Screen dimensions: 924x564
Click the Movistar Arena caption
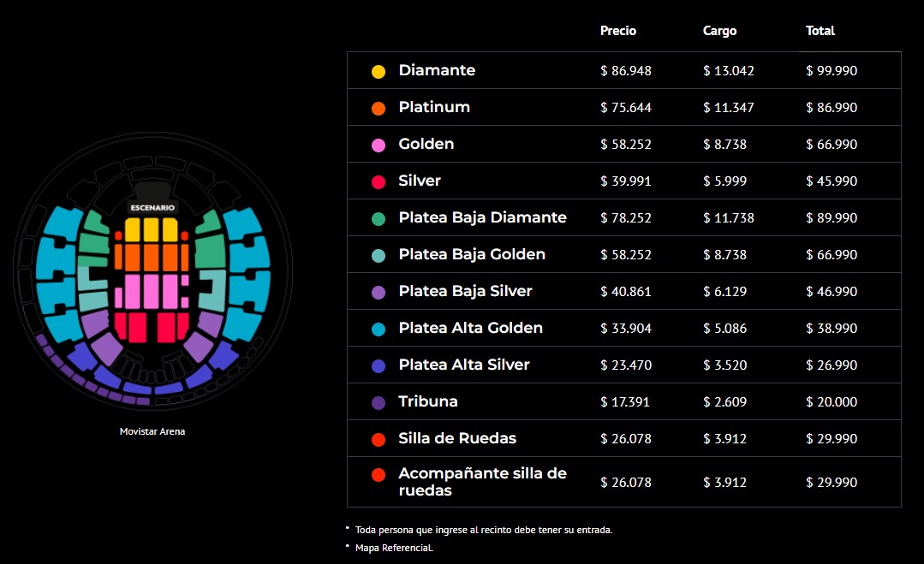click(152, 431)
